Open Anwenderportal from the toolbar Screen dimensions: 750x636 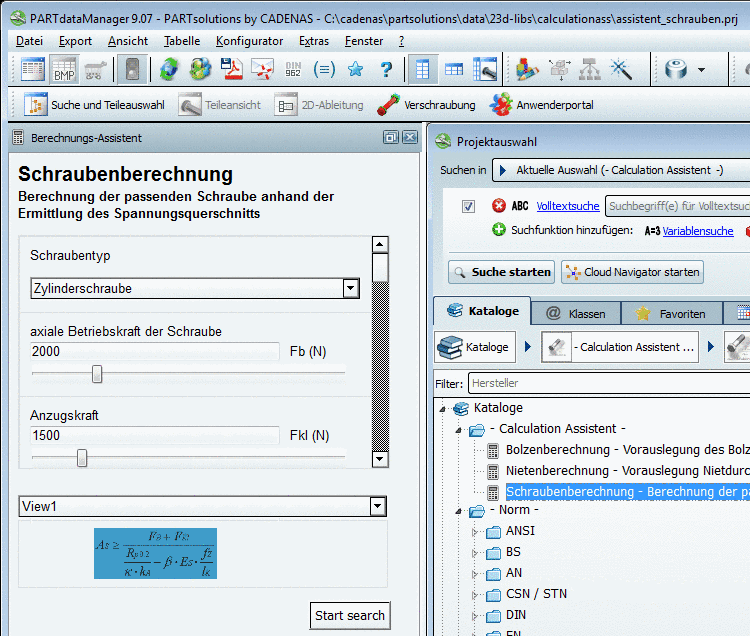coord(541,105)
